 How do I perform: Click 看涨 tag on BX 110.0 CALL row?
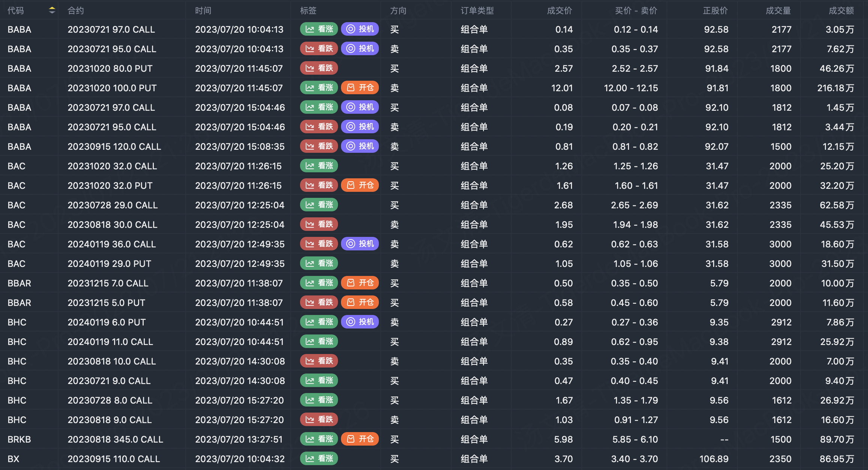pos(319,459)
